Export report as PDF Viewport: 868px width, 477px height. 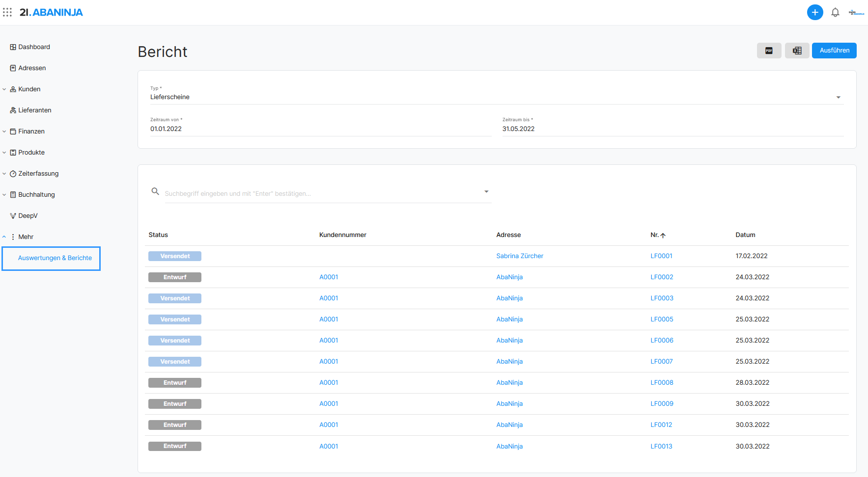click(x=769, y=51)
